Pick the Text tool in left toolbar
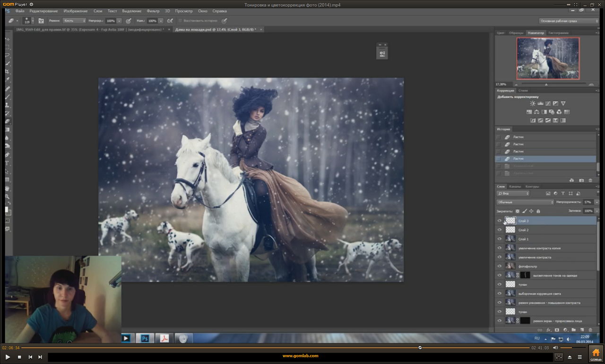This screenshot has height=364, width=605. pyautogui.click(x=8, y=163)
